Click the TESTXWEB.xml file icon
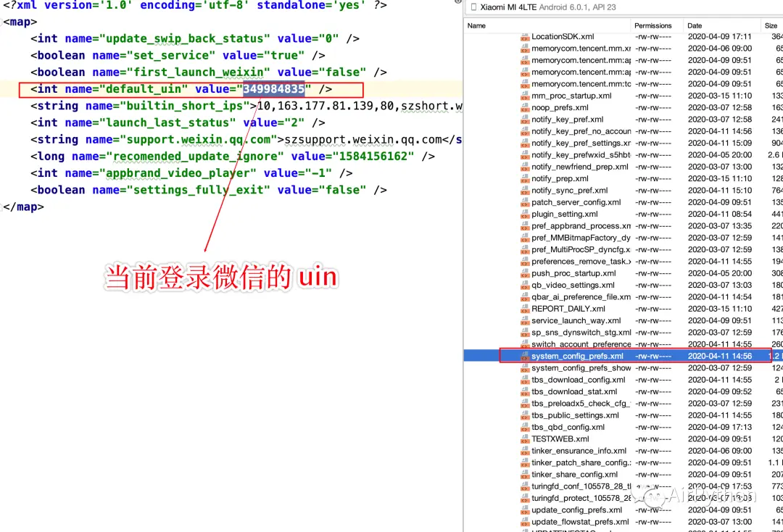 click(524, 439)
